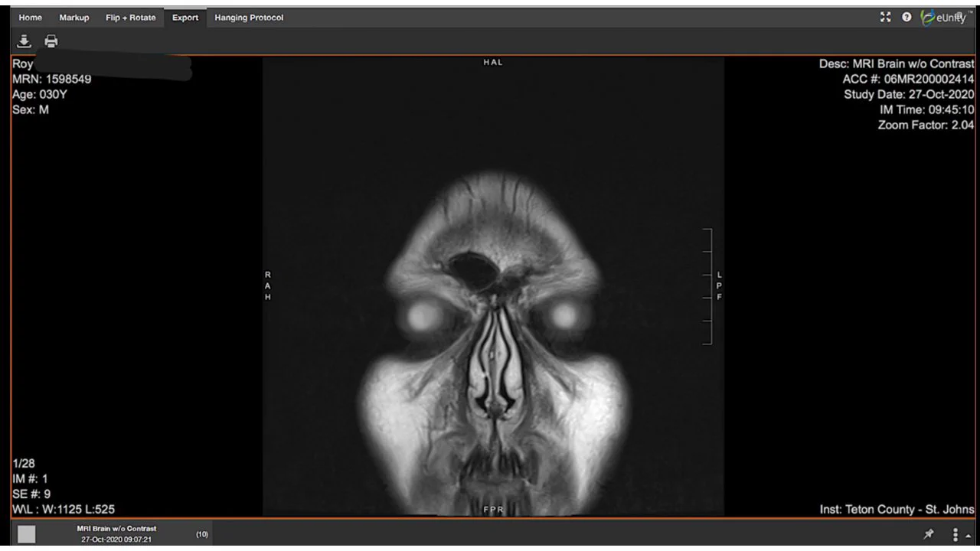The width and height of the screenshot is (980, 551).
Task: Open the three-dot options menu
Action: click(955, 534)
